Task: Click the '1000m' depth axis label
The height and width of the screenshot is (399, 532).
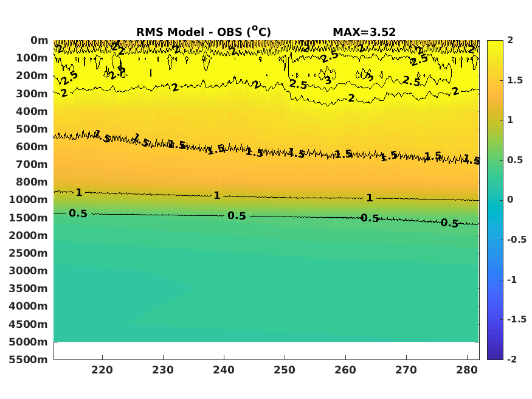Action: pos(29,199)
